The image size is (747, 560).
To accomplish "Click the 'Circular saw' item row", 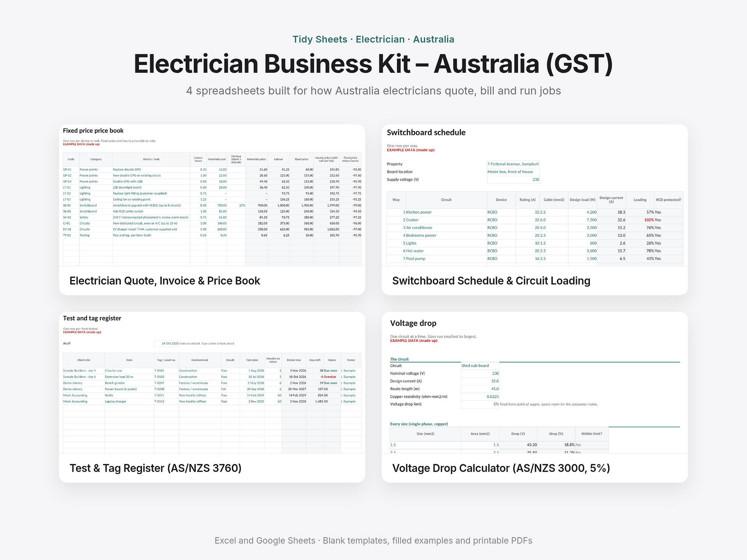I will point(212,371).
